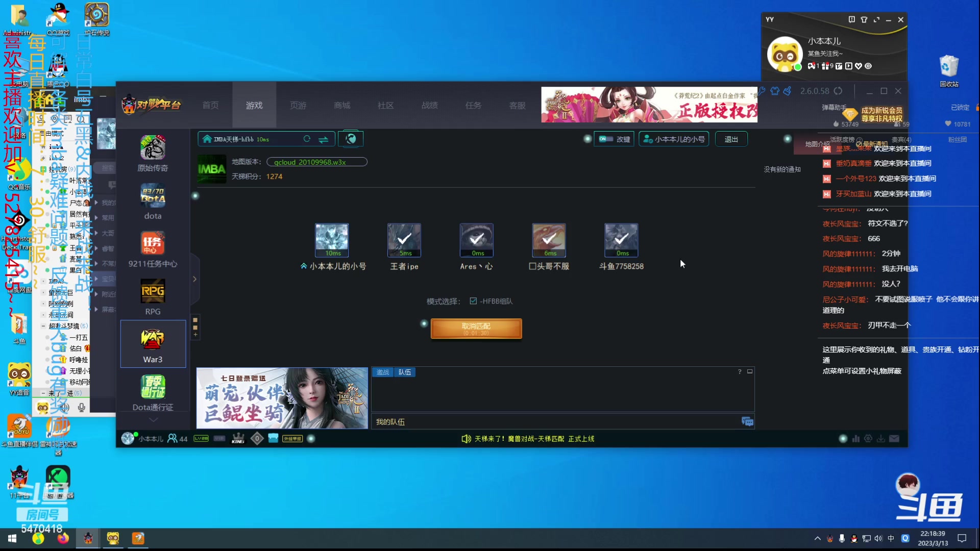
Task: Click the diamond 0 badge in status bar
Action: [257, 438]
